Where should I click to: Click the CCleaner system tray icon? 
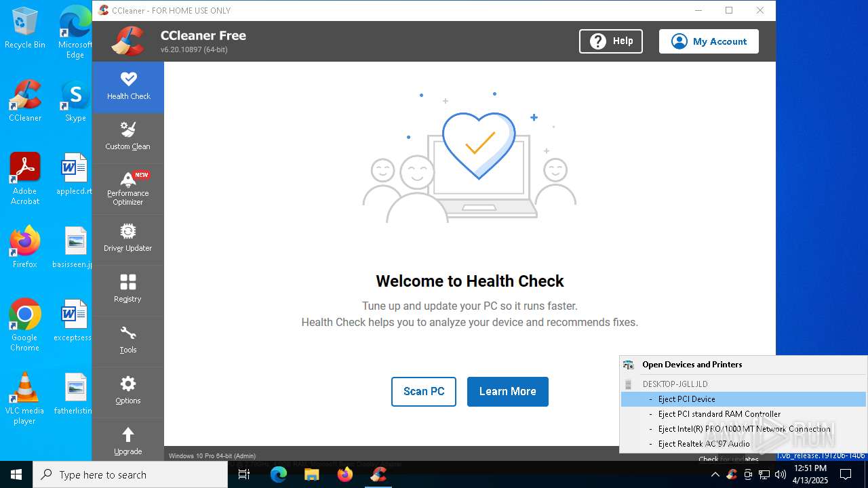point(732,474)
